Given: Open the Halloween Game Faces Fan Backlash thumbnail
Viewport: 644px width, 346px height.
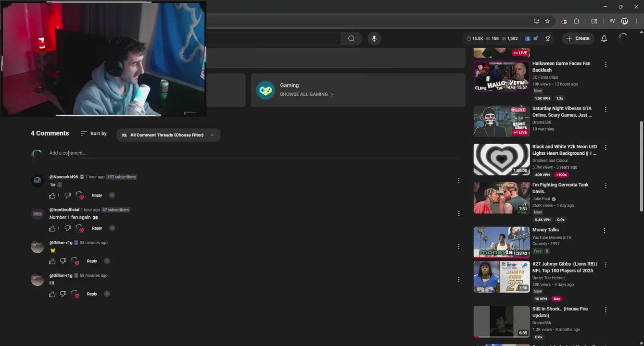Looking at the screenshot, I should coord(502,76).
